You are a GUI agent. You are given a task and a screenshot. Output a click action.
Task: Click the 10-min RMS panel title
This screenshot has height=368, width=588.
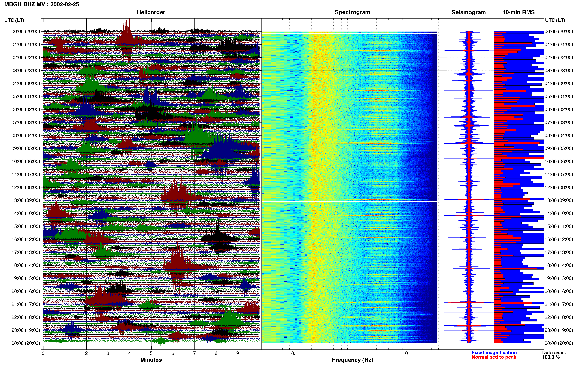(518, 12)
